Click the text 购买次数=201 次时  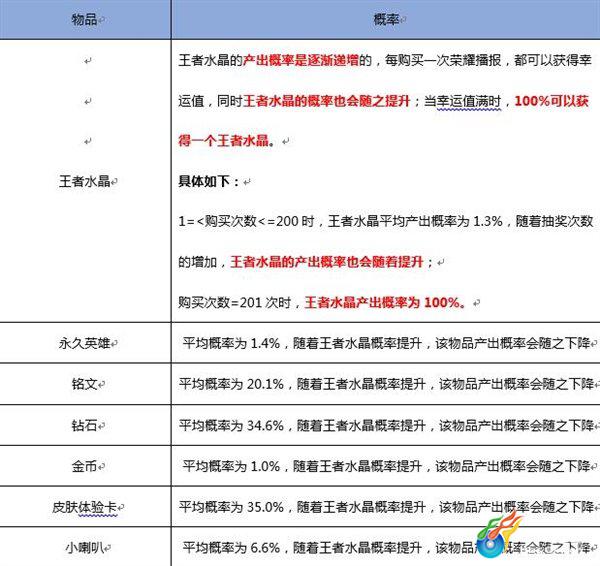click(235, 303)
